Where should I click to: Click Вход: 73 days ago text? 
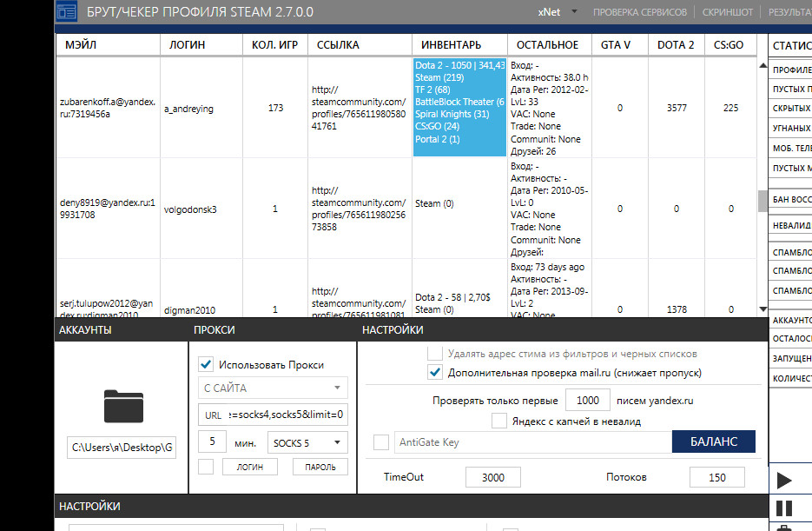pos(547,267)
